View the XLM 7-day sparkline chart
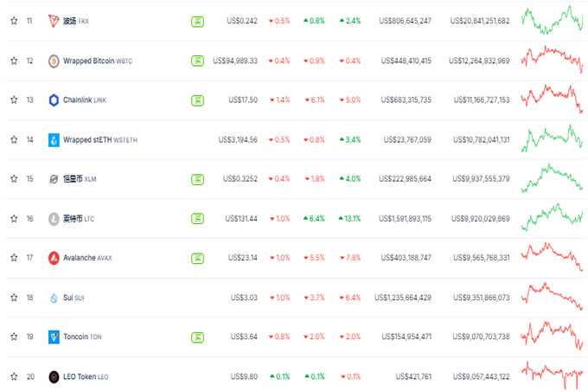This screenshot has width=588, height=392. click(x=552, y=177)
